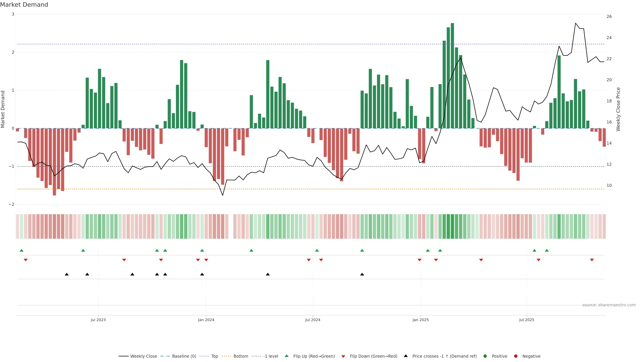Click the first green flip-up triangle marker

click(21, 251)
